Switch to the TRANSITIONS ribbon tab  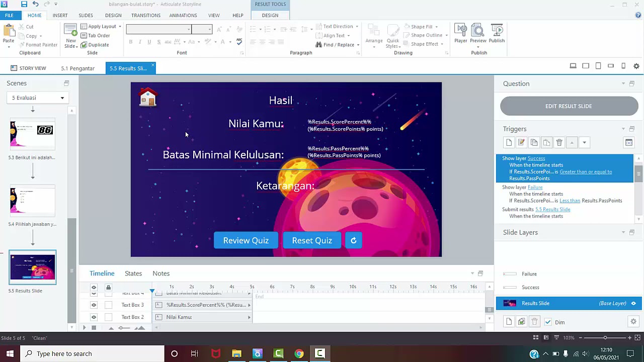(x=146, y=15)
